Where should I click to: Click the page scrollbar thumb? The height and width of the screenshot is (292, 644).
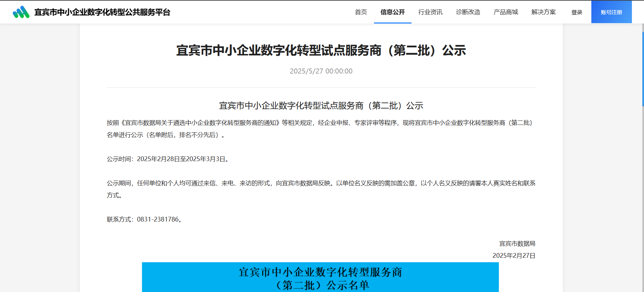click(643, 69)
